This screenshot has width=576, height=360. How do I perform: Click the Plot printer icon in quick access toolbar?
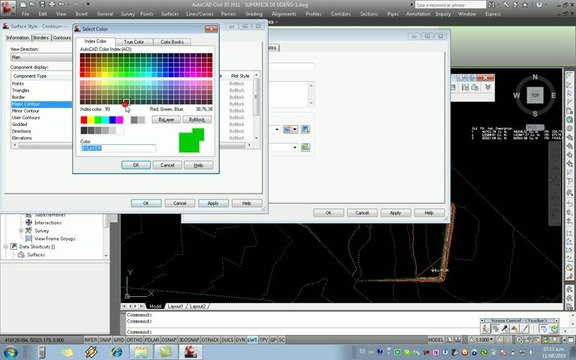[52, 5]
